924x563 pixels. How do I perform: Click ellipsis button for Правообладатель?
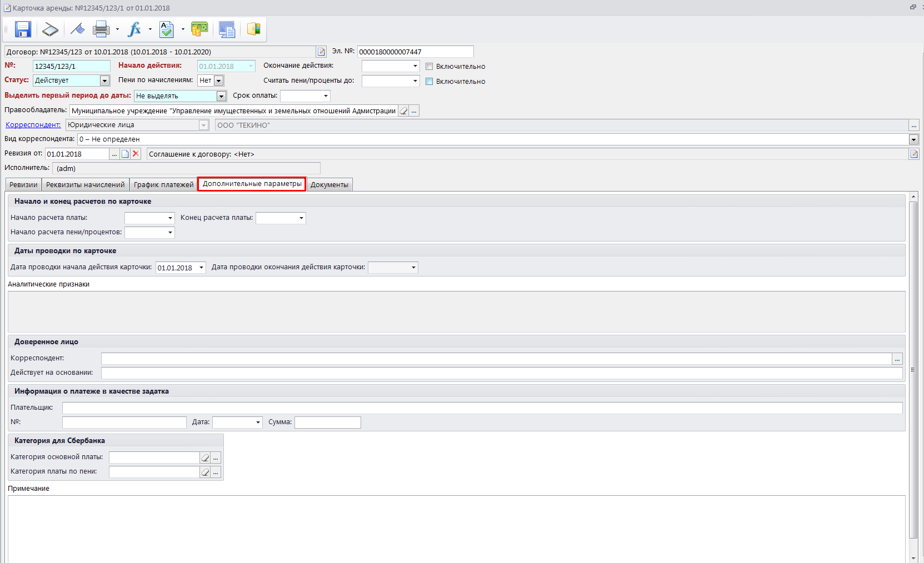point(414,111)
